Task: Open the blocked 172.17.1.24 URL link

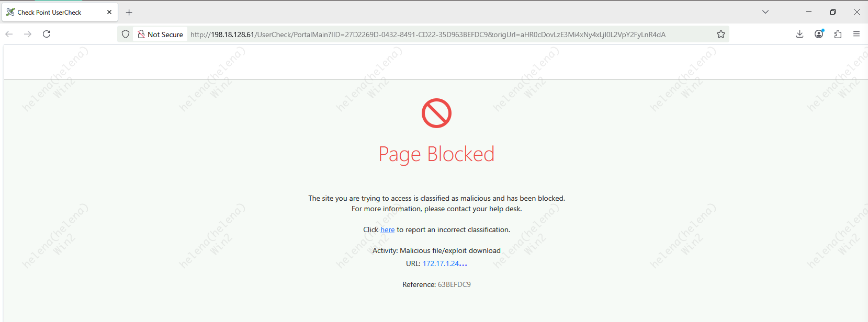Action: 444,263
